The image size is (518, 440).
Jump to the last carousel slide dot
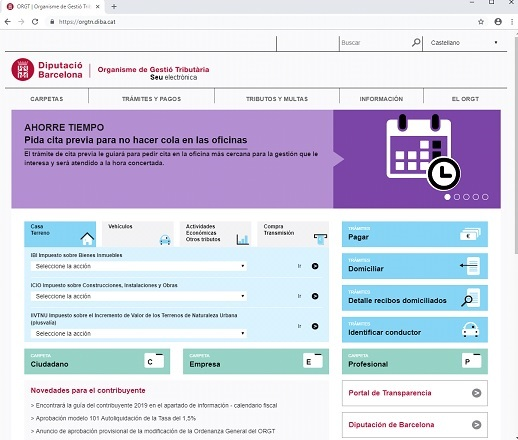tap(485, 197)
